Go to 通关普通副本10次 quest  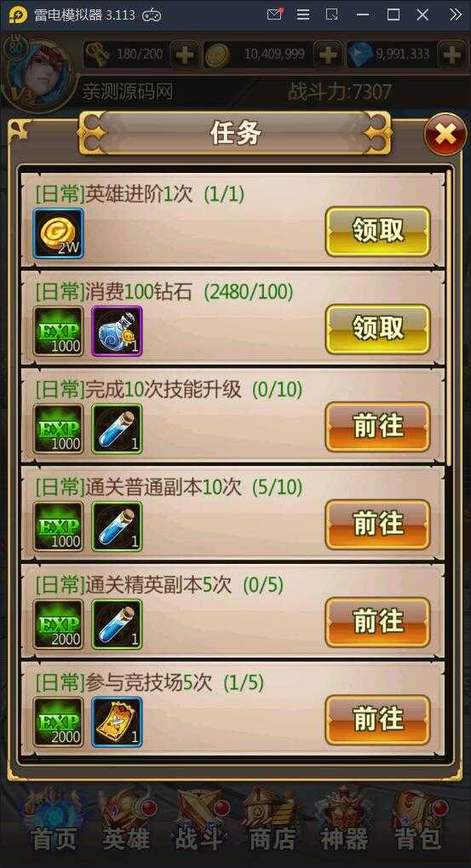(x=377, y=525)
